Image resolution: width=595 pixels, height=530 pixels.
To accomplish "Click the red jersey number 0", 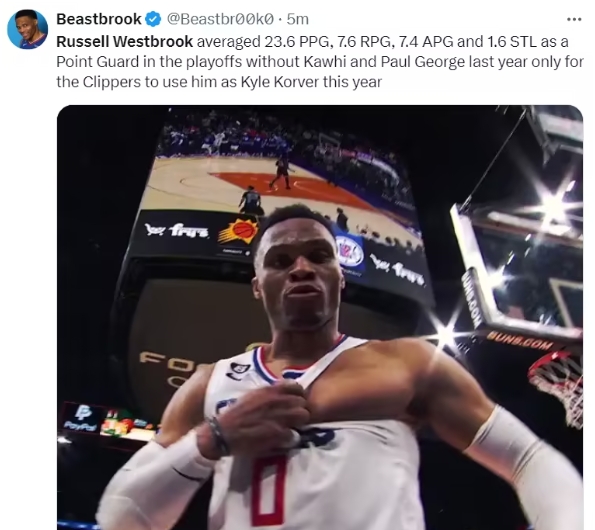I will click(x=269, y=490).
